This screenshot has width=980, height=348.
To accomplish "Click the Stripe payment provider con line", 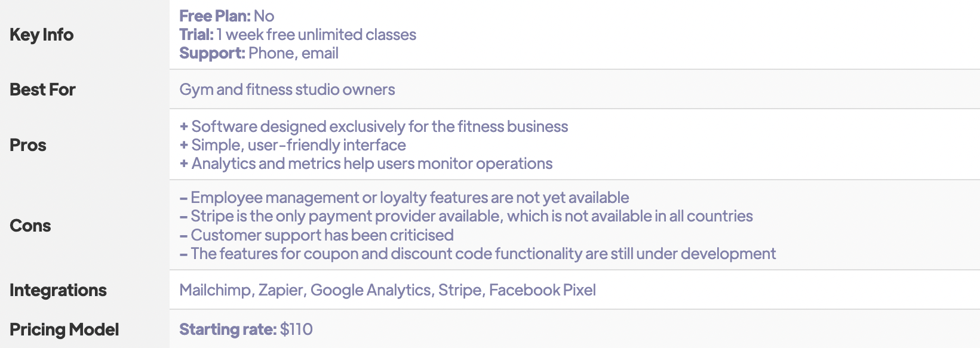I will (466, 216).
